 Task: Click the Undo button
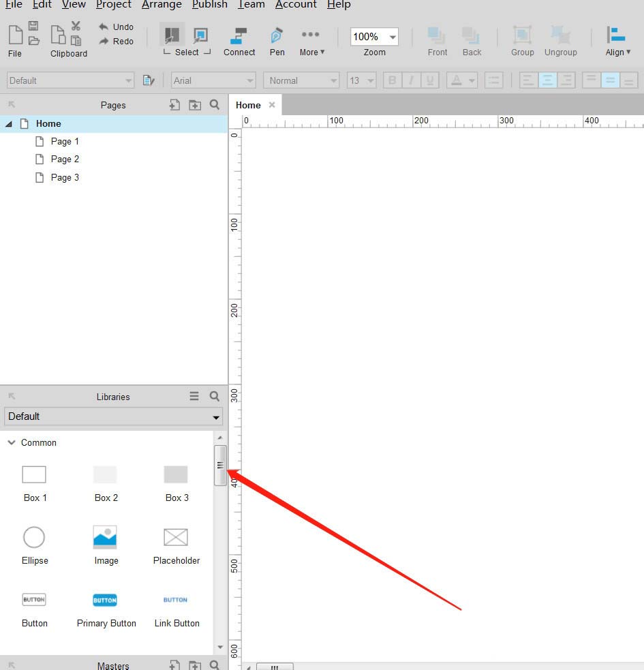pyautogui.click(x=116, y=27)
